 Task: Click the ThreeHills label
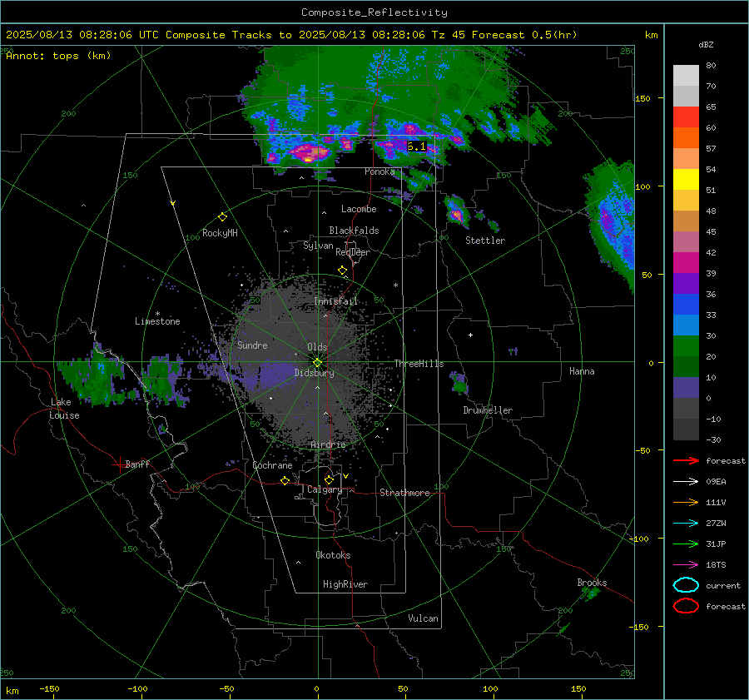pyautogui.click(x=419, y=364)
